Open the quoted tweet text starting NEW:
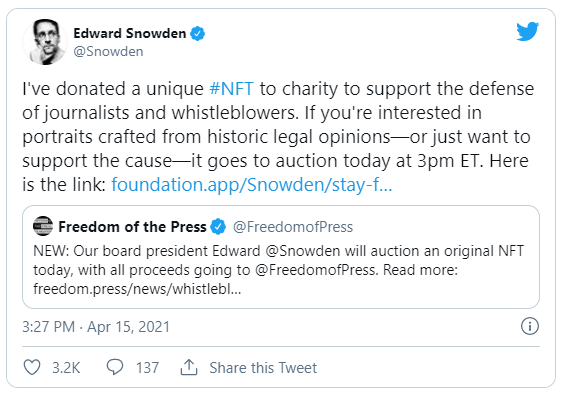Image resolution: width=562 pixels, height=395 pixels. [x=278, y=270]
